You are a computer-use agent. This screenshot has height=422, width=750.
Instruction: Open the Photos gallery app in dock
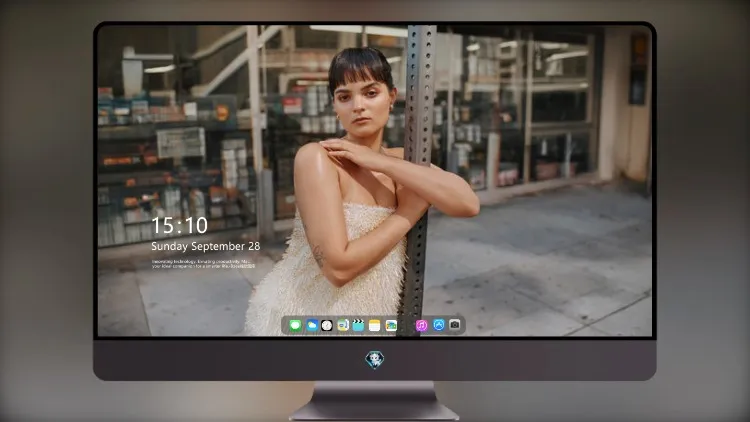coord(391,325)
